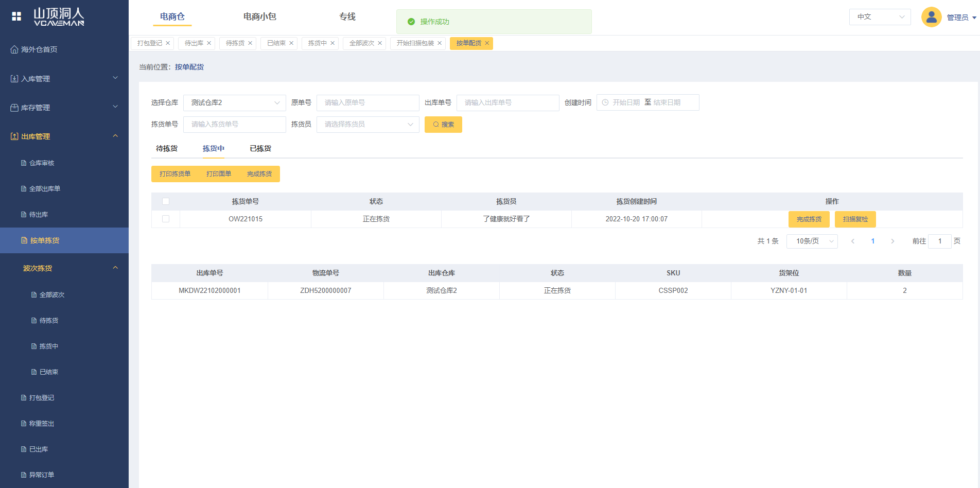This screenshot has width=980, height=488.
Task: Select the OW221015 row checkbox
Action: pos(166,219)
